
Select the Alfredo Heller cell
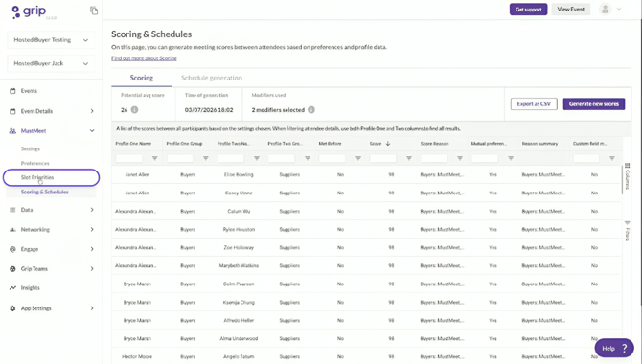239,320
